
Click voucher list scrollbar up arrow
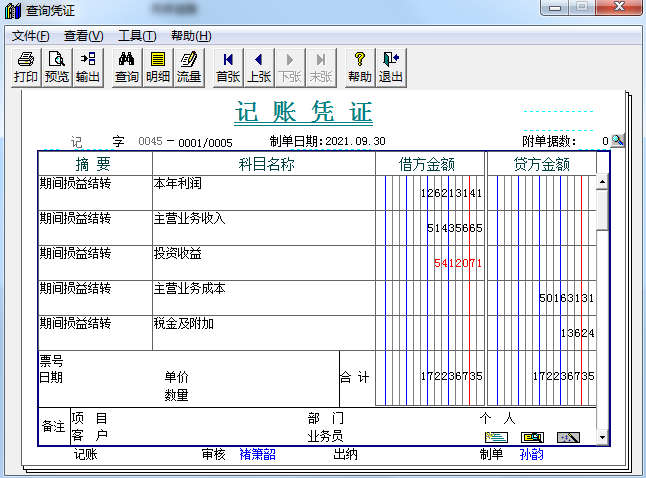[602, 181]
